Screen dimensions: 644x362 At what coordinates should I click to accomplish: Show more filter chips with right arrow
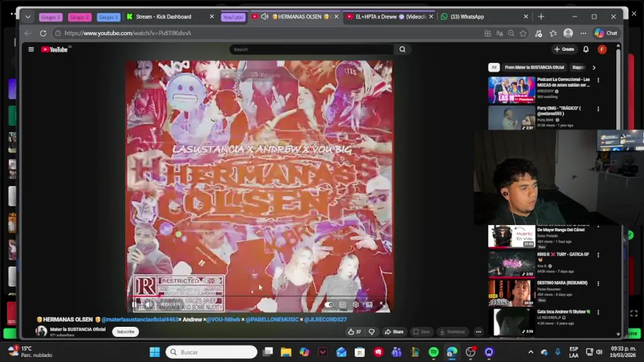click(x=594, y=67)
